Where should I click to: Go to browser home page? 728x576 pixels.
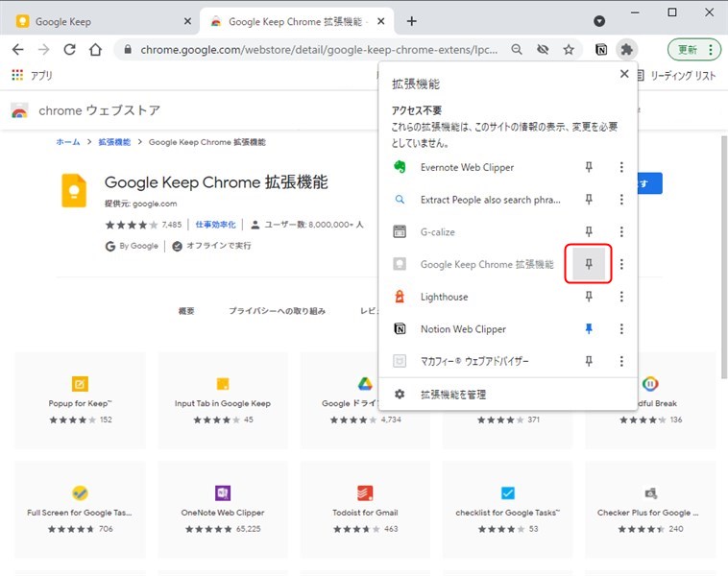tap(95, 50)
